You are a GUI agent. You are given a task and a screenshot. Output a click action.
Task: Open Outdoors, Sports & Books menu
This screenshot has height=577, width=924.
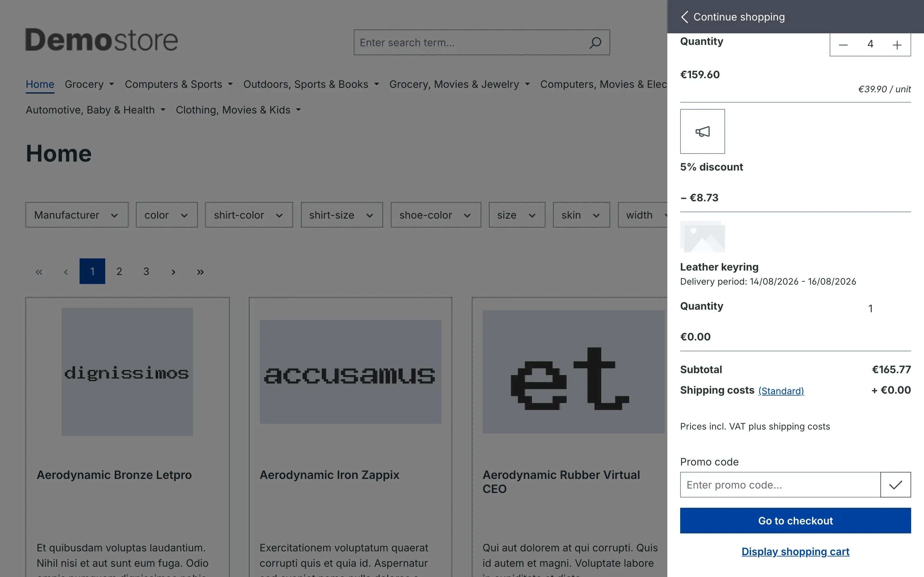pos(311,84)
